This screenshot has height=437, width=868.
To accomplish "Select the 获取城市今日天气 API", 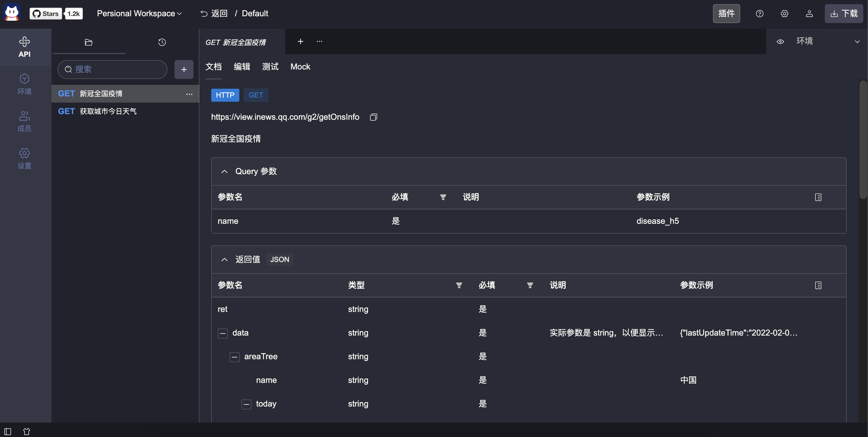I will [x=125, y=111].
